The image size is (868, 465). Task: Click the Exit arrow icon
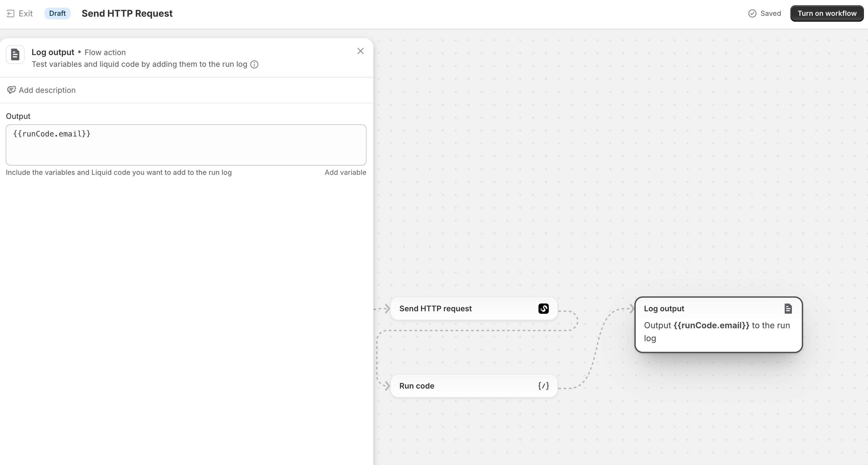(11, 13)
